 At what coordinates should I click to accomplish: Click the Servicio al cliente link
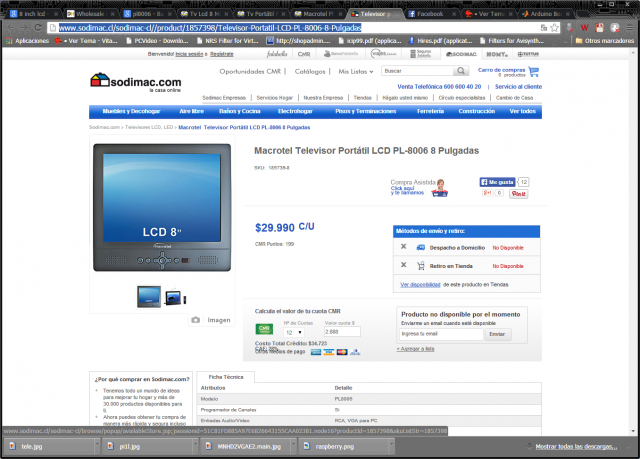[x=518, y=86]
